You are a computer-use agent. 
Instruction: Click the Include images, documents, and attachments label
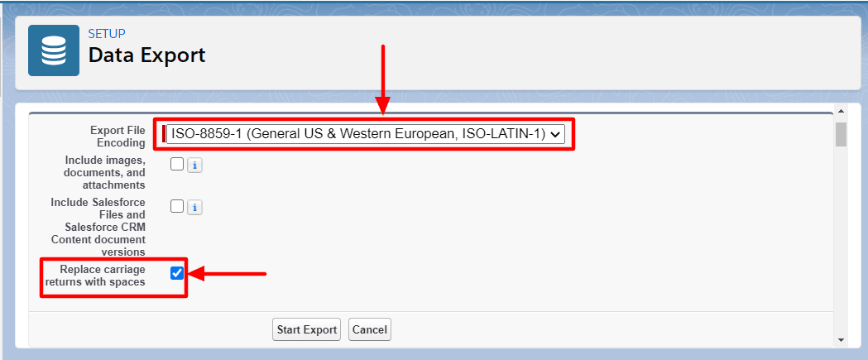pyautogui.click(x=105, y=172)
